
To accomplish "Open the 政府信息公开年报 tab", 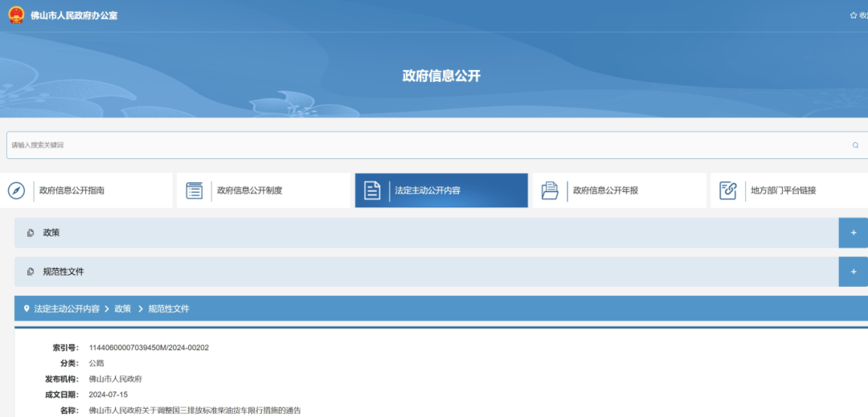I will (x=620, y=190).
